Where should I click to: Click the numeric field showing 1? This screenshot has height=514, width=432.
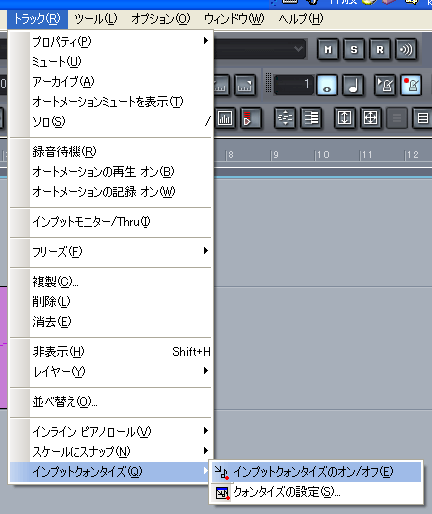coord(293,84)
